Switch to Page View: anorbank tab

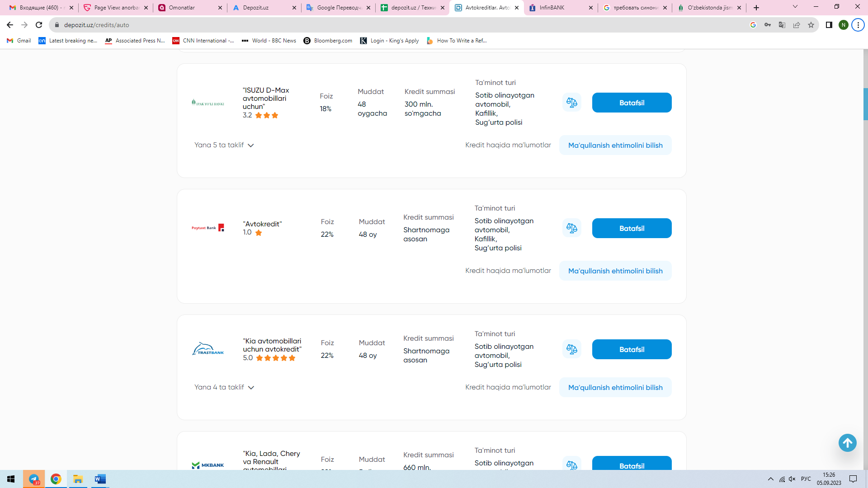[115, 8]
